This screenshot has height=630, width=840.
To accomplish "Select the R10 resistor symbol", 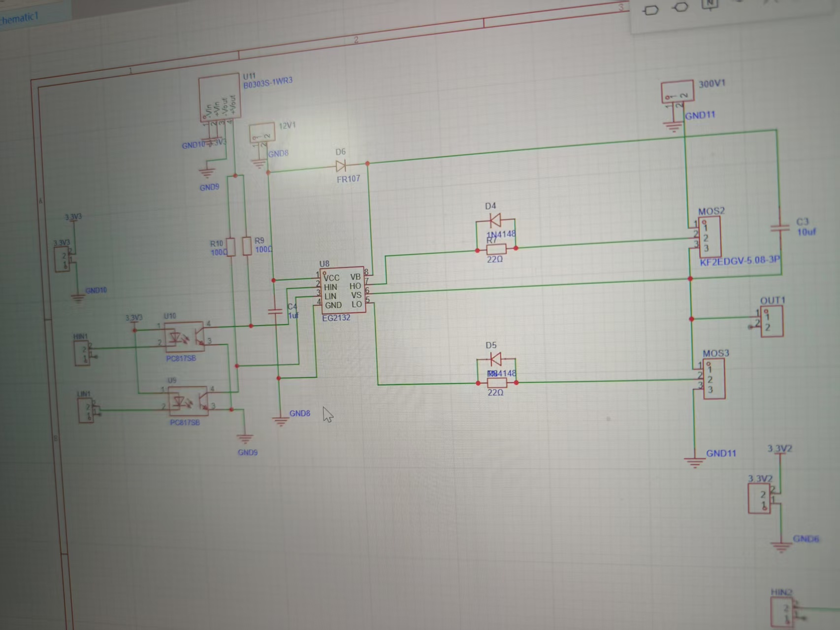I will (232, 246).
